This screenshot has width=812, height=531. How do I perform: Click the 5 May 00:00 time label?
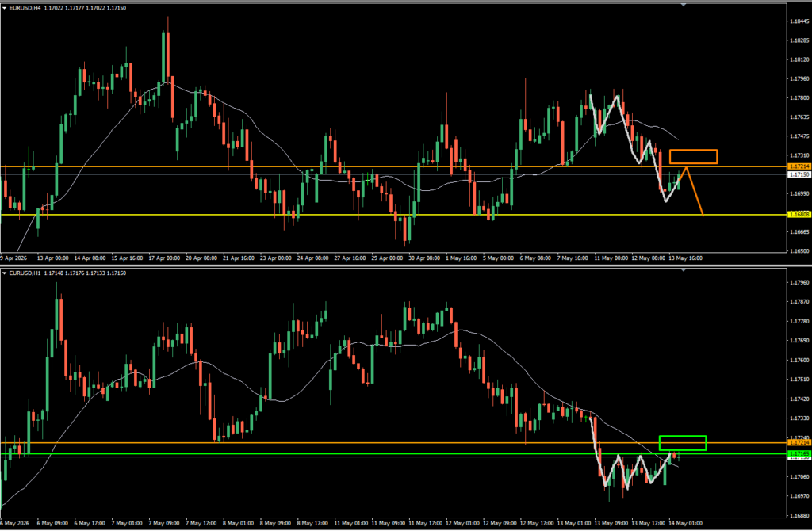pyautogui.click(x=498, y=258)
